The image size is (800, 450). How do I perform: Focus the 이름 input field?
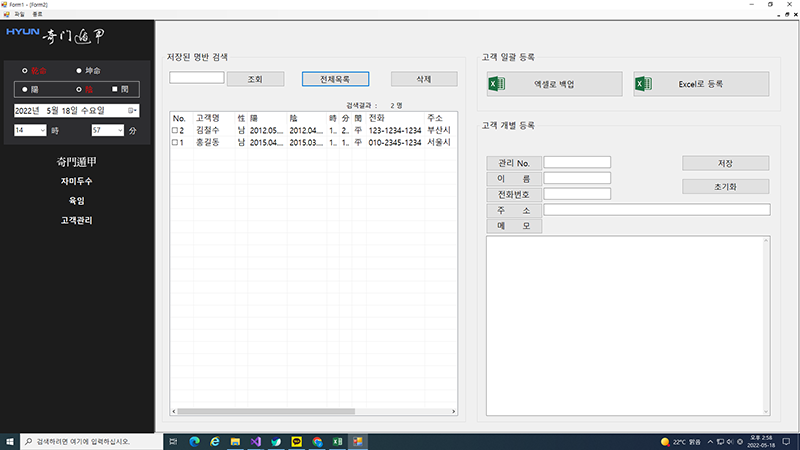[577, 178]
